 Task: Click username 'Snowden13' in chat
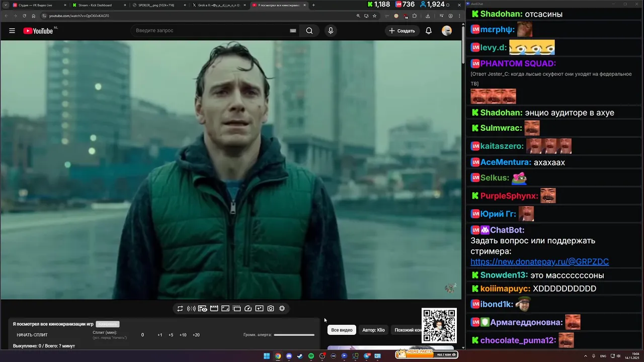504,275
